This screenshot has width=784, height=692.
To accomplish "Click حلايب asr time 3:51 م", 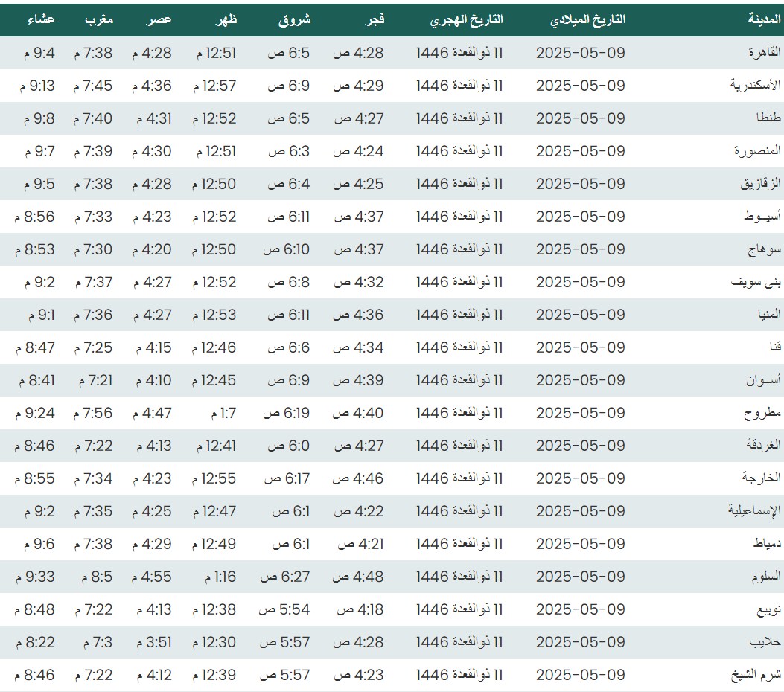I will (x=152, y=642).
